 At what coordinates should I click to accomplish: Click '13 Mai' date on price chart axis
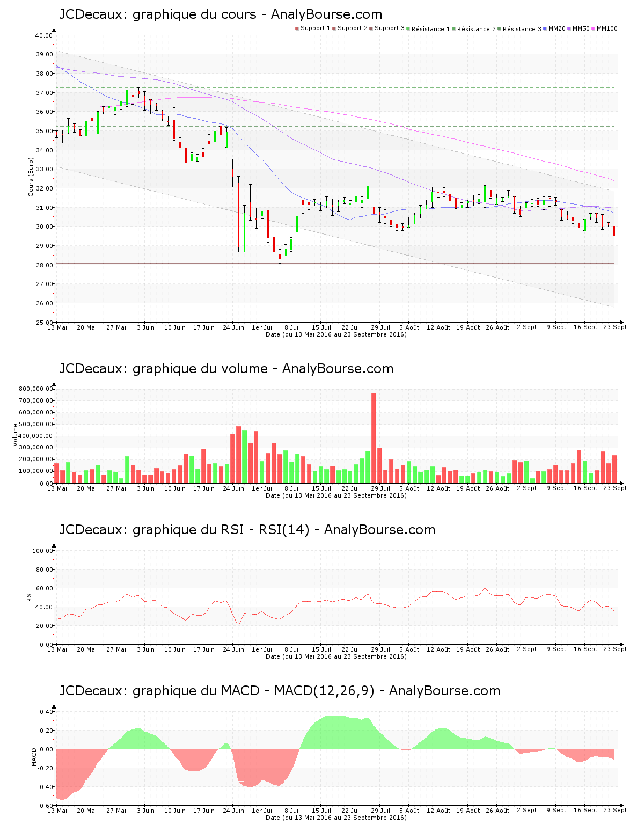click(x=57, y=327)
